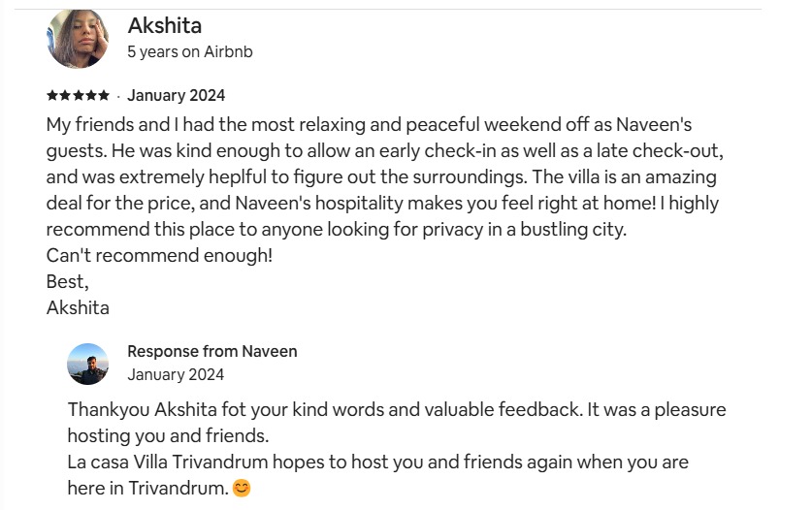Click the line "recommend this place to anyone"
Image resolution: width=812 pixels, height=510 pixels.
337,230
